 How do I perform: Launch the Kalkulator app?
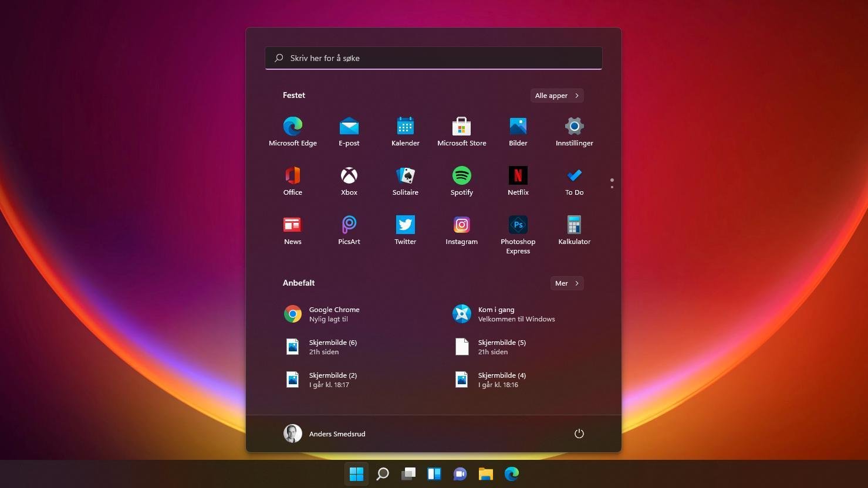[575, 230]
